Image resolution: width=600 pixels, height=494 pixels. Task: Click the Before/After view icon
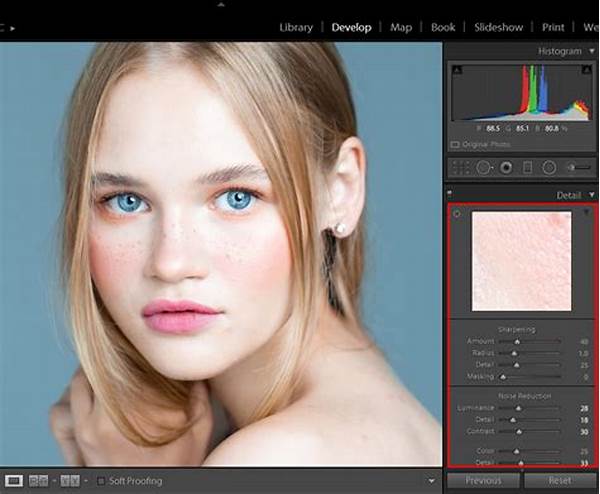37,481
